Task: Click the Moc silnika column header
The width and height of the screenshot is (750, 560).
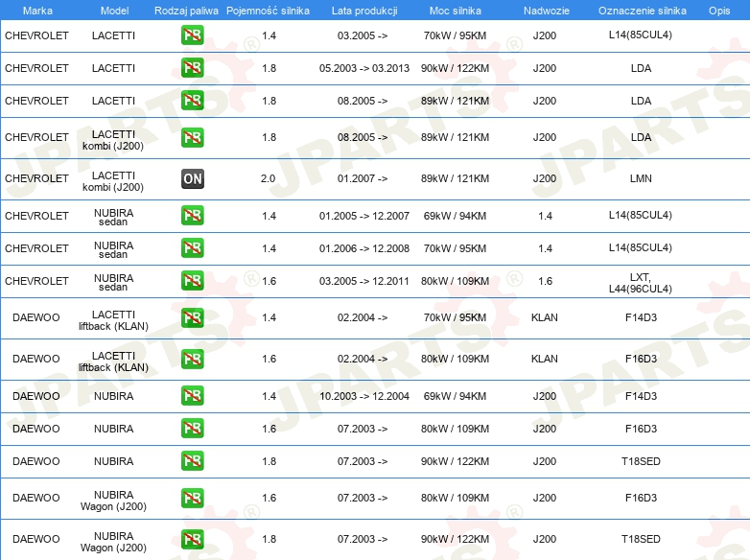Action: tap(456, 11)
